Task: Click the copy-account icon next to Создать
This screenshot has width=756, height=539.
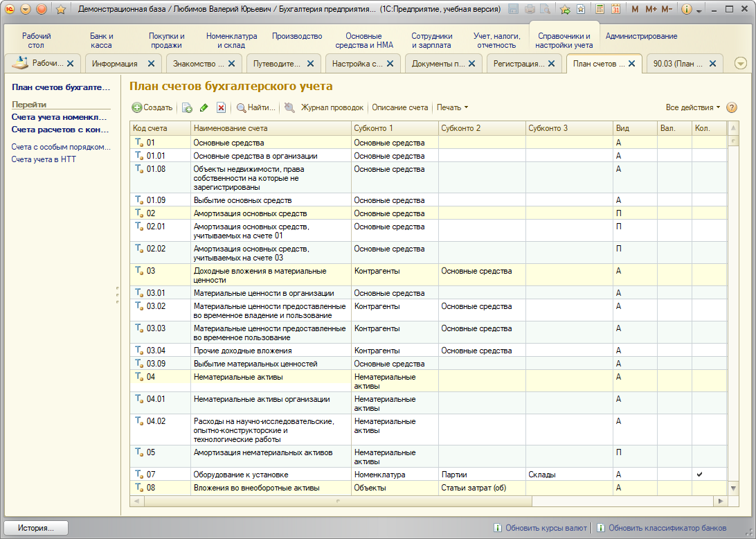Action: click(187, 107)
